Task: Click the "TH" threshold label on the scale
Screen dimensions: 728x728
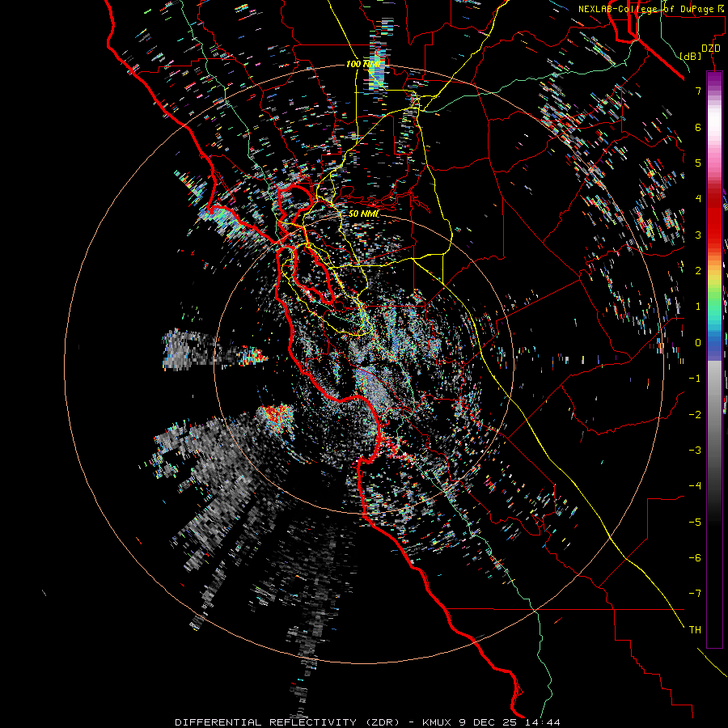Action: click(x=695, y=630)
